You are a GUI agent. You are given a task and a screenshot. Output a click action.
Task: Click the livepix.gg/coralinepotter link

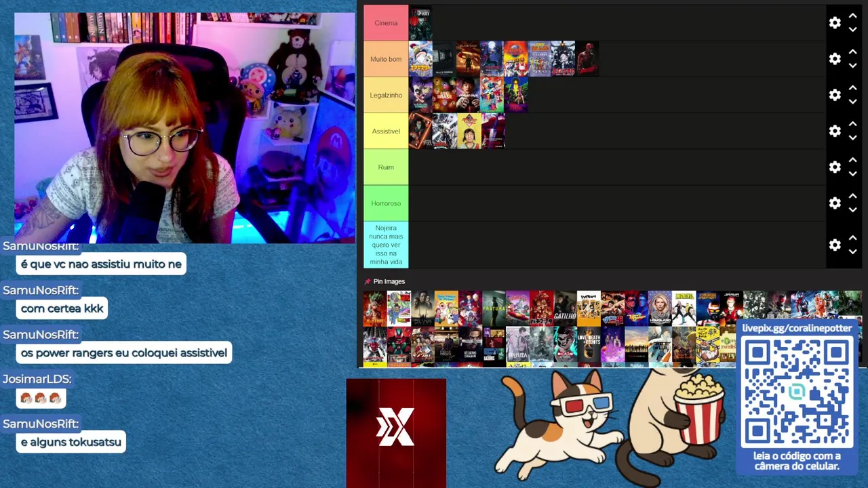tap(797, 328)
